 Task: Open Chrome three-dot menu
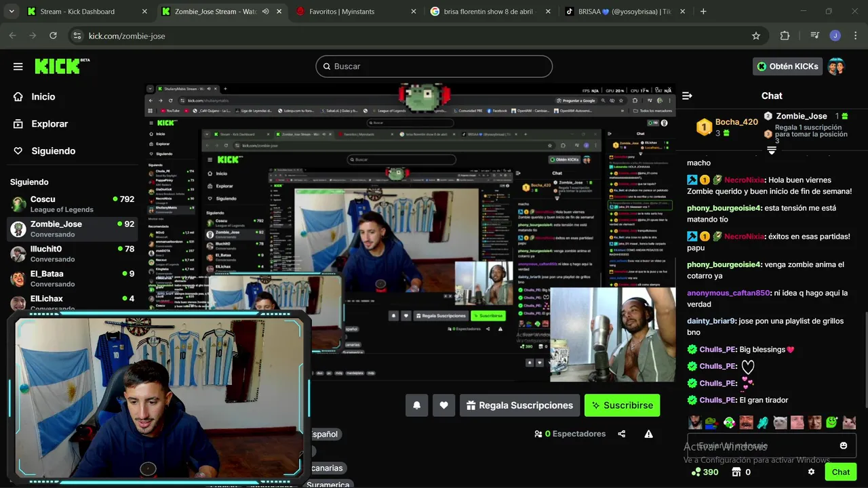[x=856, y=36]
